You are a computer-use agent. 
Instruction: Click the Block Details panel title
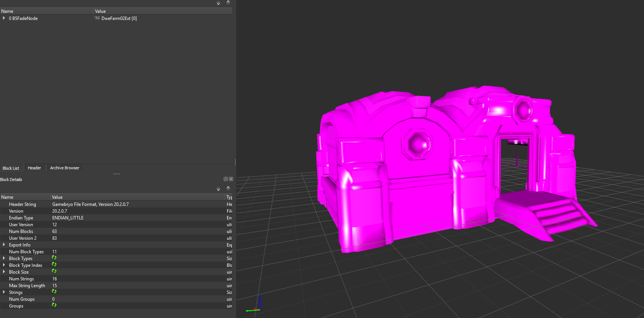11,180
